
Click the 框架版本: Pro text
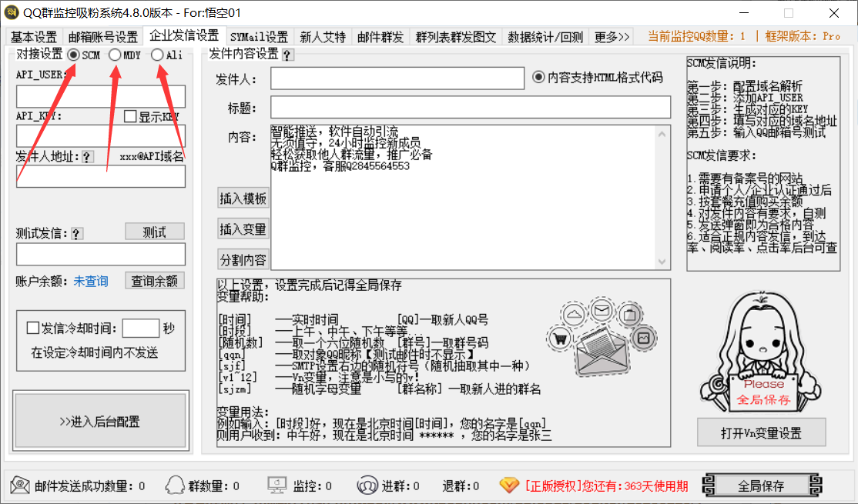[803, 37]
